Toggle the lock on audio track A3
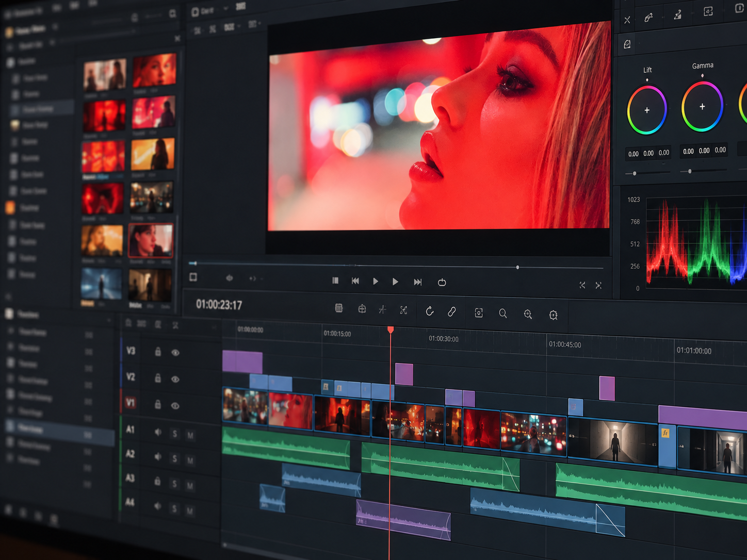 [x=157, y=481]
